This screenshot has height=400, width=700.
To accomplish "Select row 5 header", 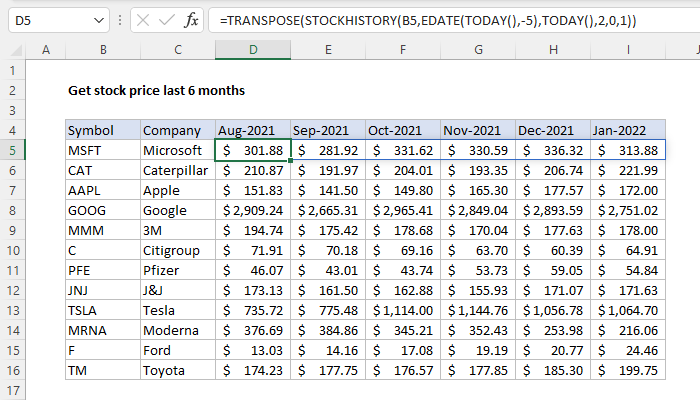I will pos(12,150).
